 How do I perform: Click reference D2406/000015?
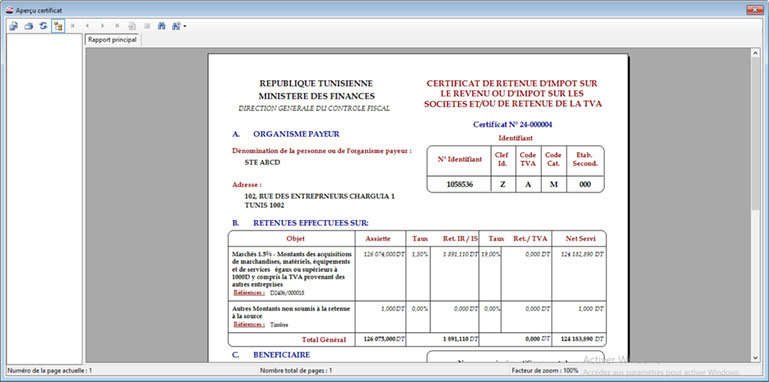coord(287,293)
